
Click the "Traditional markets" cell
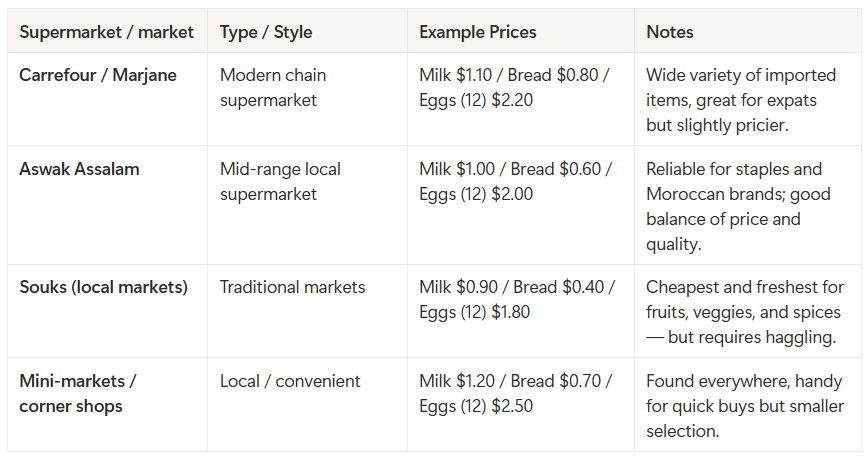pyautogui.click(x=293, y=287)
